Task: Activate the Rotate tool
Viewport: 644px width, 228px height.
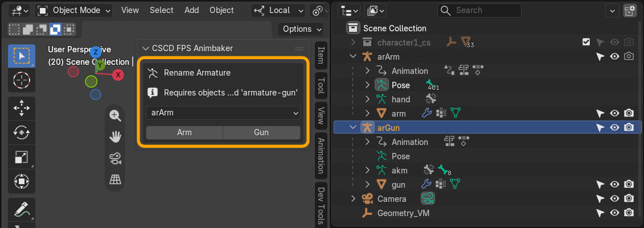Action: (22, 132)
